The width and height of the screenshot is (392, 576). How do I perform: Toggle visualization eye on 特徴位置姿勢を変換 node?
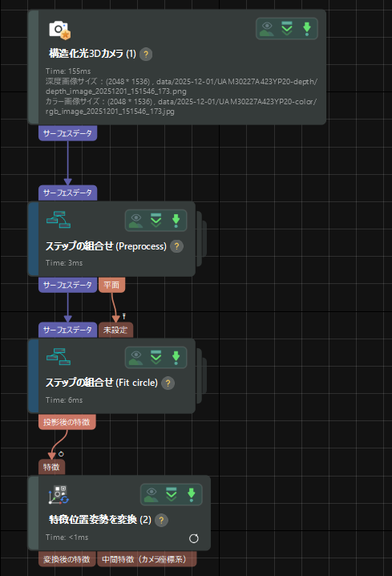(152, 495)
